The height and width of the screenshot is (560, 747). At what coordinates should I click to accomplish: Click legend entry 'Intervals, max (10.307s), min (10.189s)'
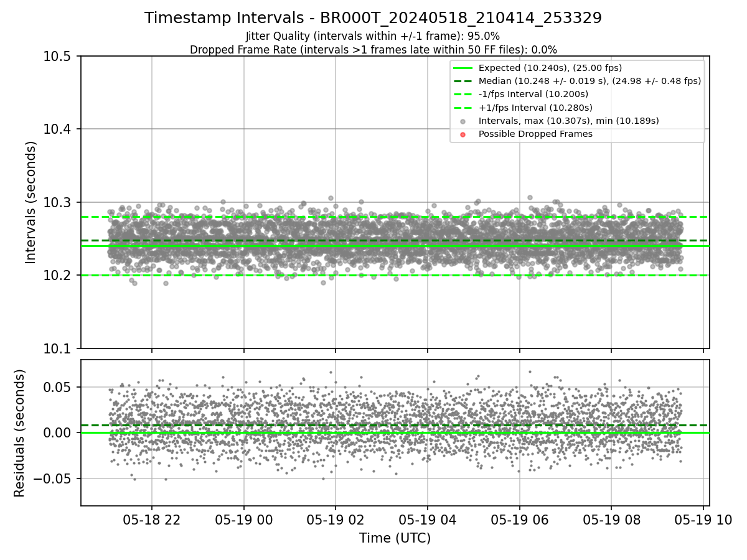pos(568,121)
